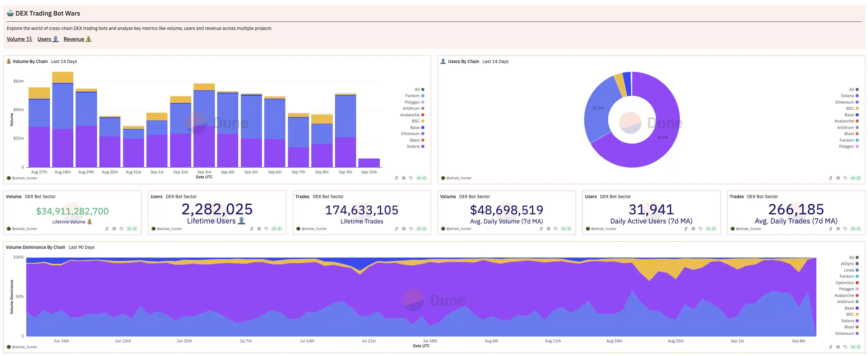Image resolution: width=868 pixels, height=356 pixels.
Task: Refresh the Avg. Daily Volume card
Action: click(x=556, y=229)
